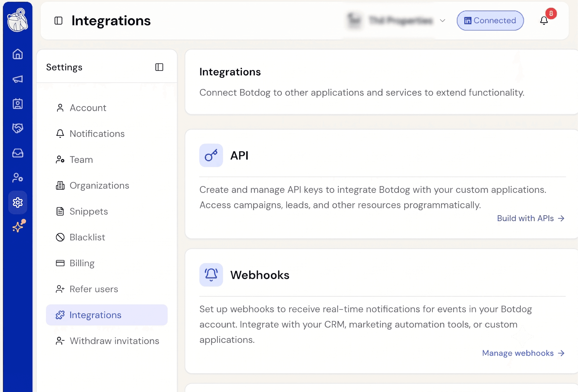Open Blacklist settings

[107, 237]
